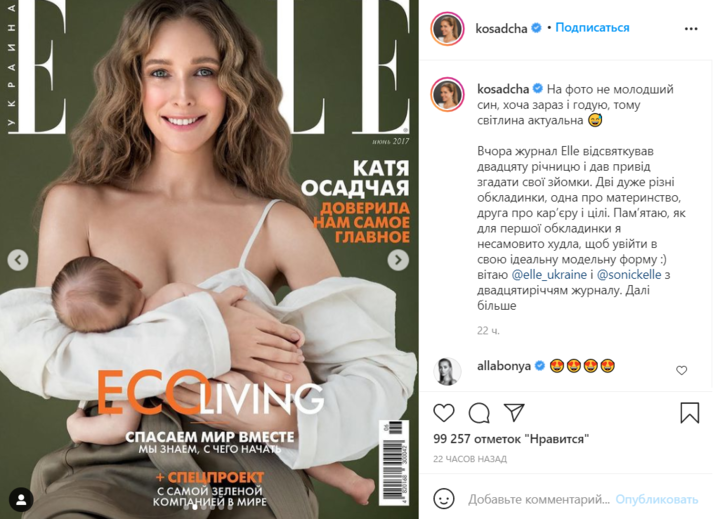713x519 pixels.
Task: Open comments via the speech bubble icon
Action: point(479,413)
